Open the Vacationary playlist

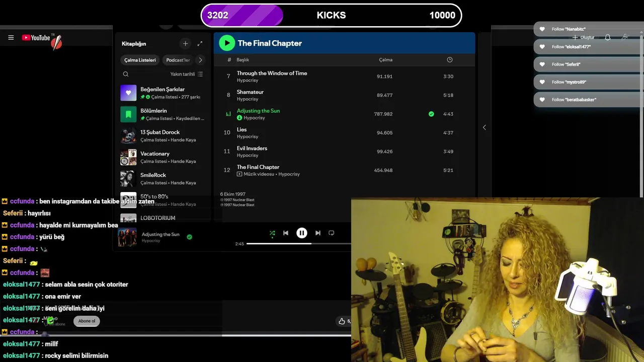click(x=163, y=157)
